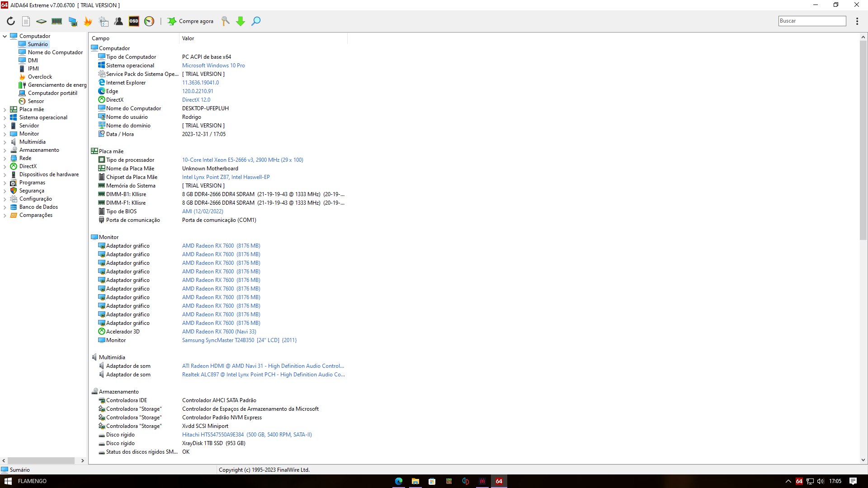868x488 pixels.
Task: Click the green download arrow icon
Action: pos(241,21)
